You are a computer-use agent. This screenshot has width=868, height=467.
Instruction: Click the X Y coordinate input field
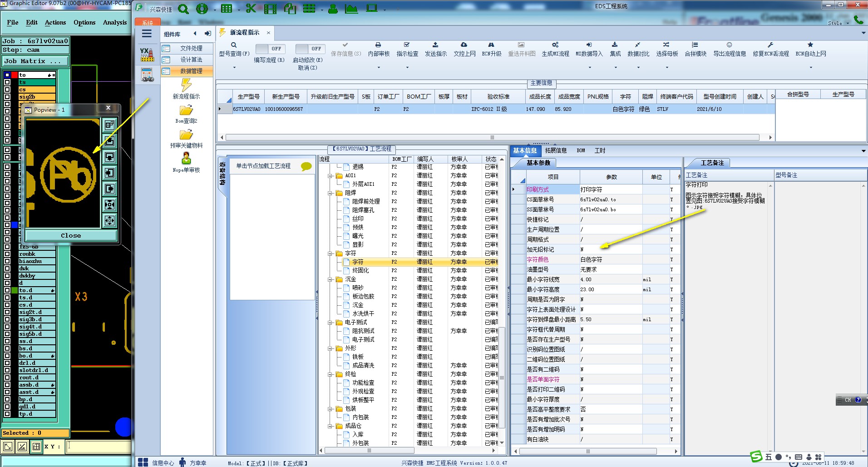[99, 447]
